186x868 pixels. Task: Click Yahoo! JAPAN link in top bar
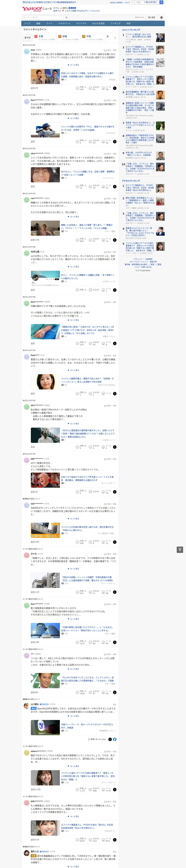(x=116, y=2)
